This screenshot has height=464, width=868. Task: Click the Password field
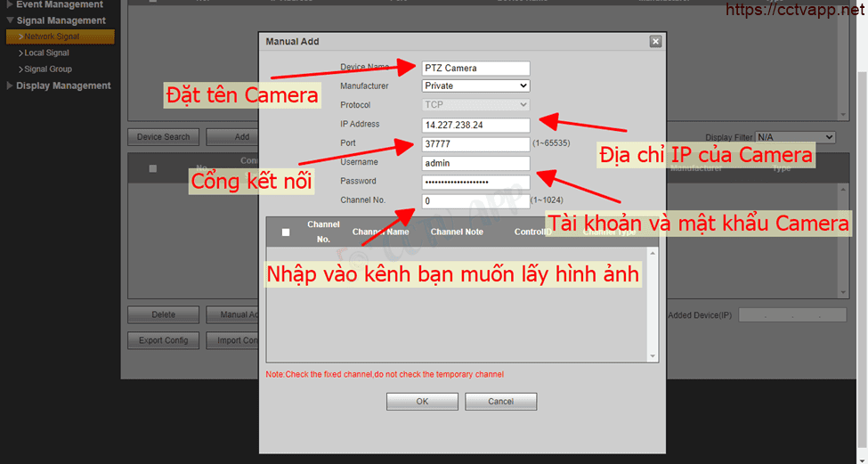click(x=475, y=182)
